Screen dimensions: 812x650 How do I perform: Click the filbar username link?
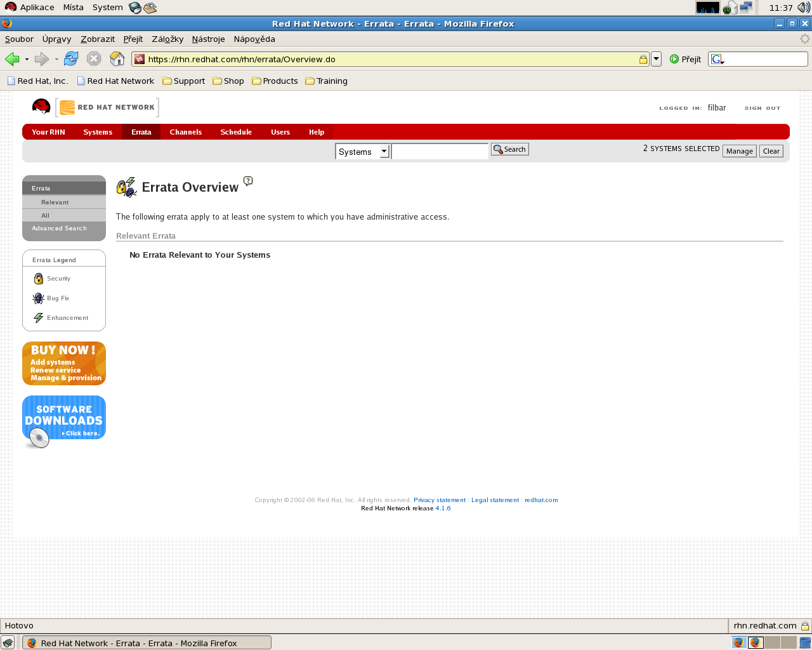coord(717,107)
